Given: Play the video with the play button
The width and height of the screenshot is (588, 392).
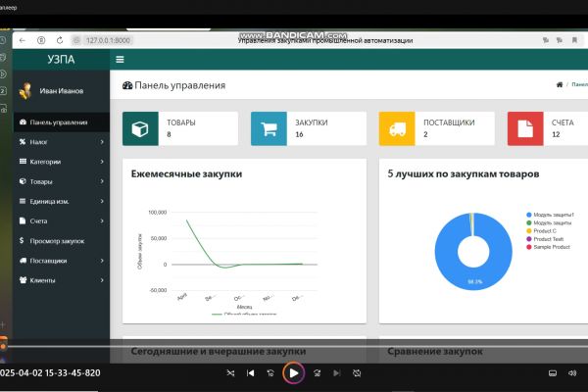Looking at the screenshot, I should [x=294, y=372].
